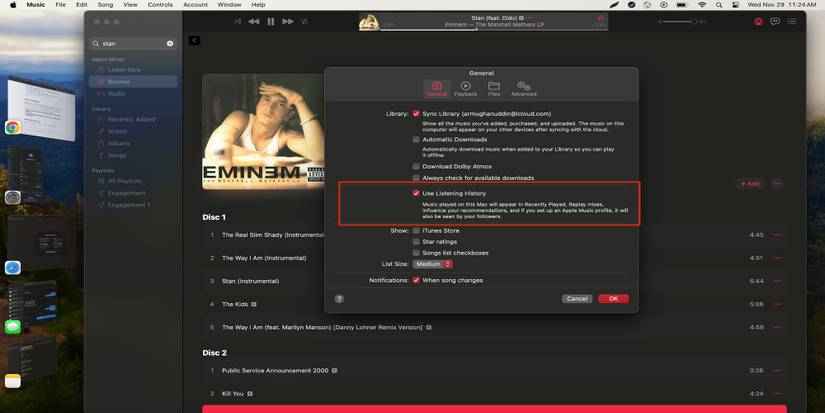825x413 pixels.
Task: Toggle shuffle in the playback controls
Action: (x=238, y=22)
